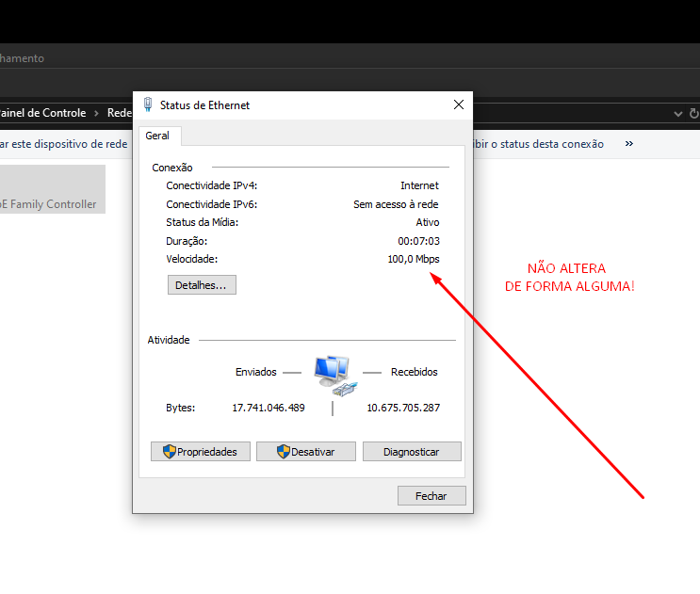The height and width of the screenshot is (594, 700).
Task: Click the 100,0 Mbps speed value
Action: (414, 259)
